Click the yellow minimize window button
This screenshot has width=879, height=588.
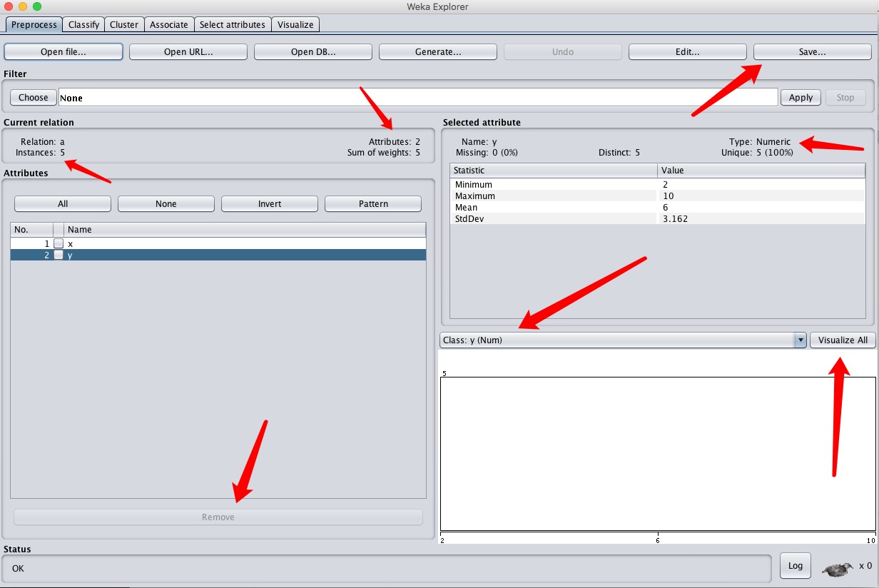[x=23, y=6]
